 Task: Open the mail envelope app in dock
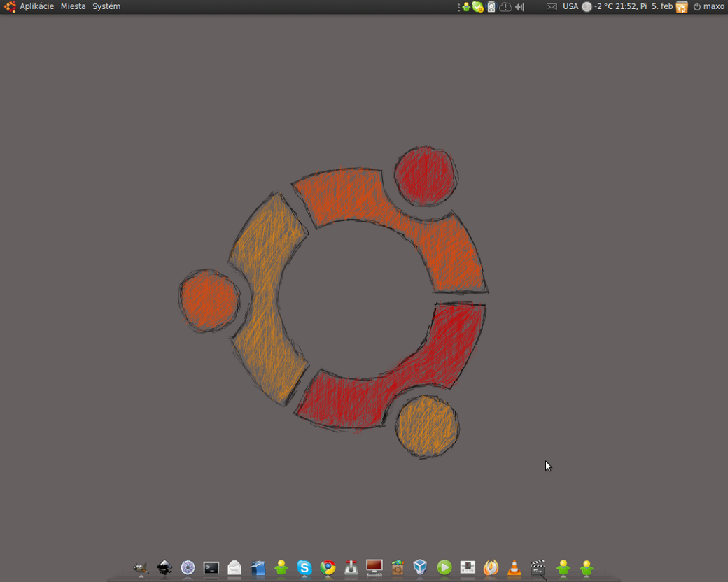point(234,567)
